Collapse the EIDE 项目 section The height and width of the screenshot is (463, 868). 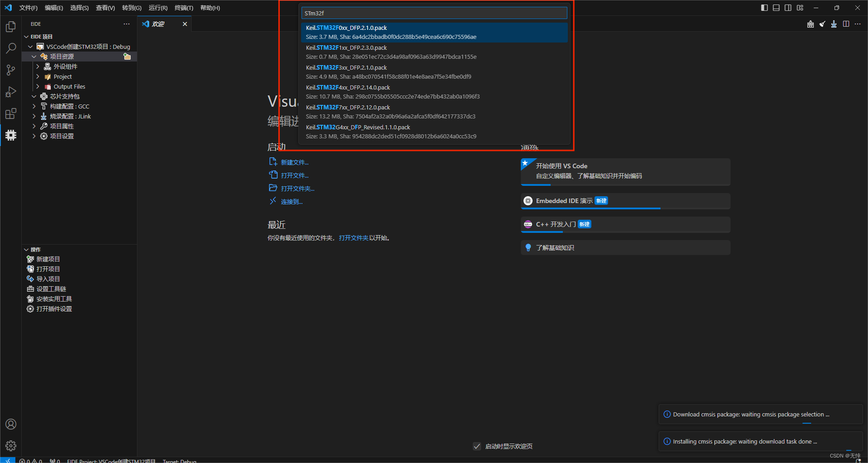point(26,37)
